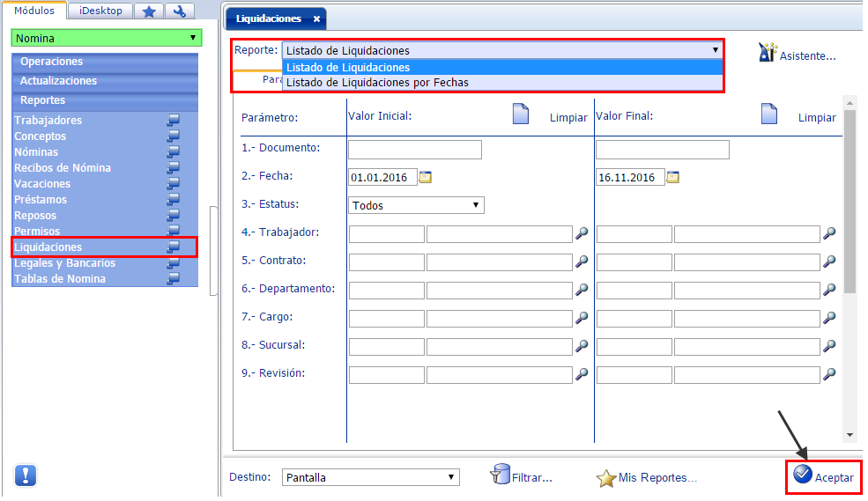The width and height of the screenshot is (868, 501).
Task: Click the Asistente wizard icon
Action: [x=768, y=53]
